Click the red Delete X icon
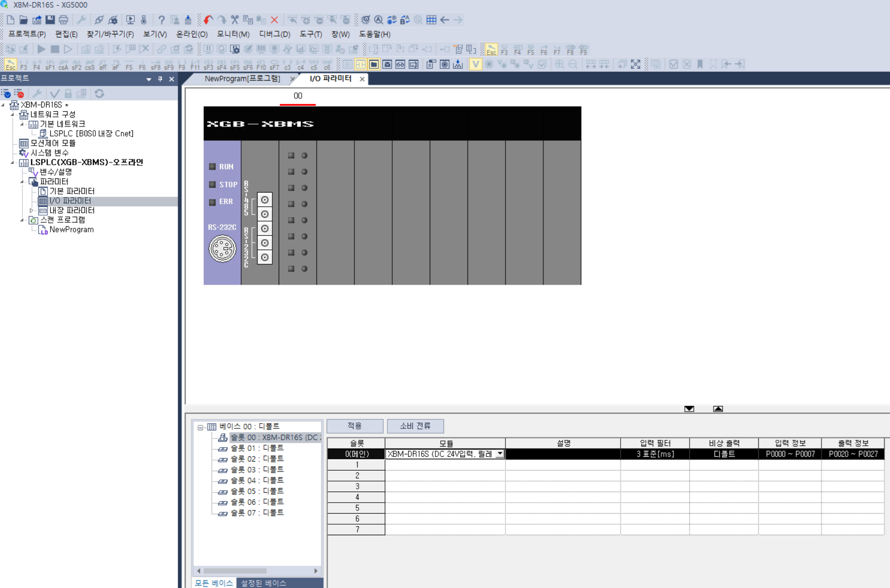890x588 pixels. click(x=274, y=20)
